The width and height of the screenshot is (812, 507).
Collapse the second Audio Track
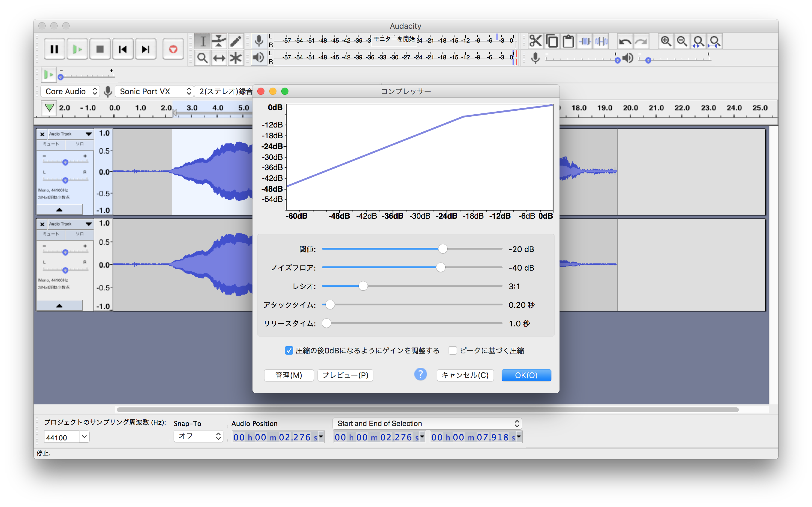tap(59, 306)
